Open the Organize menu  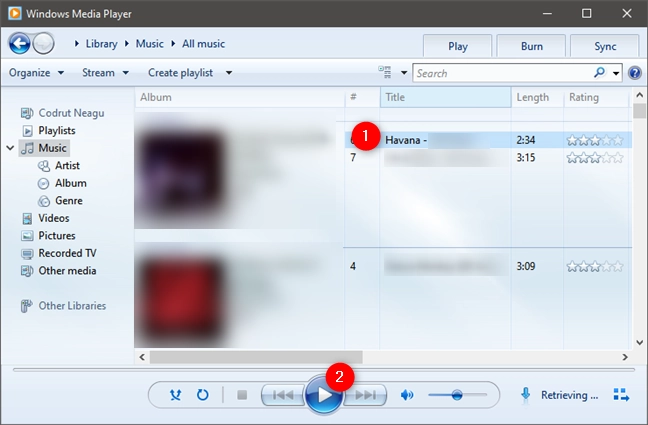pyautogui.click(x=36, y=73)
